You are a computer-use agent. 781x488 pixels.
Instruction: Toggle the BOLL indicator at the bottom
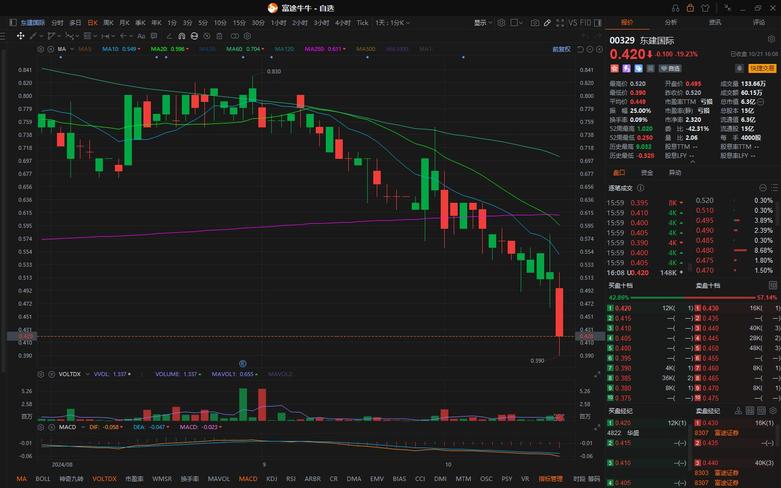[43, 479]
